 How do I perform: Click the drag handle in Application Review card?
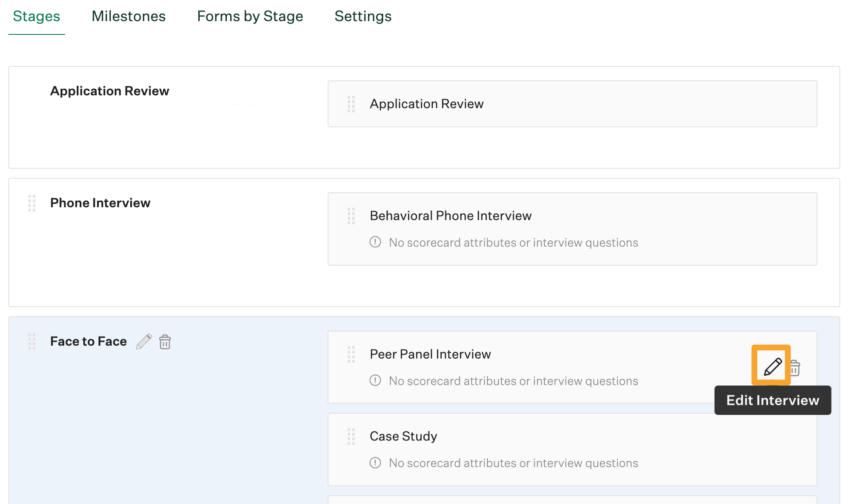(x=351, y=104)
